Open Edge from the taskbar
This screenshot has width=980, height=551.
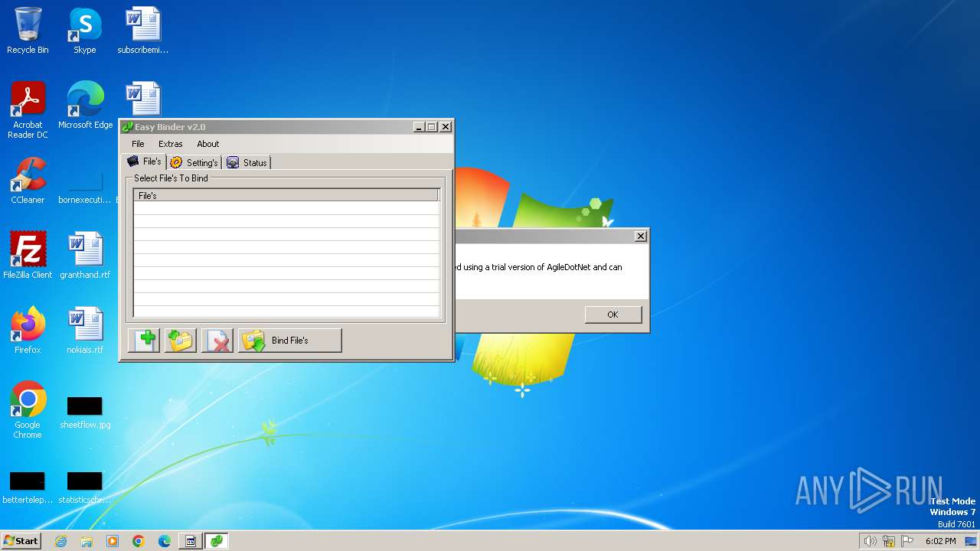(x=165, y=541)
